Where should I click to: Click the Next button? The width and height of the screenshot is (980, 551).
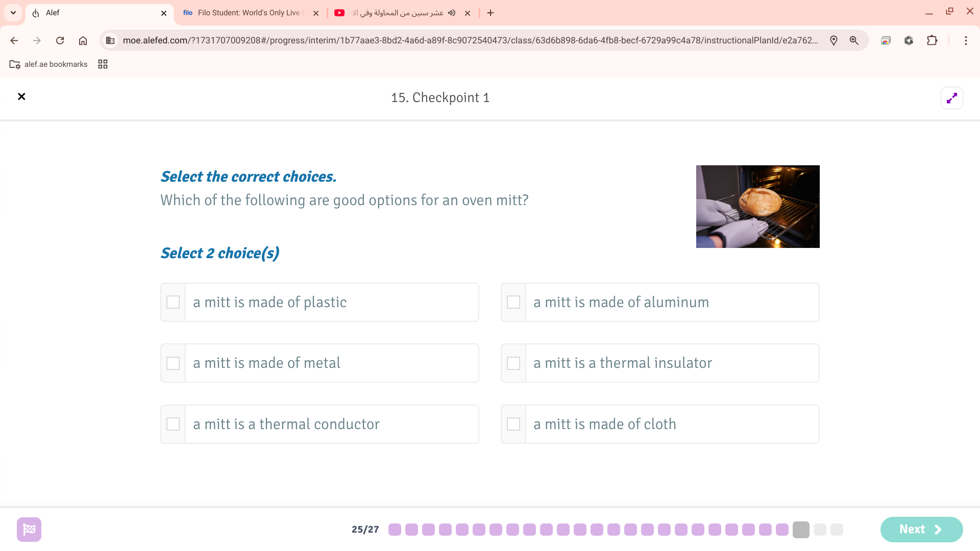click(921, 529)
